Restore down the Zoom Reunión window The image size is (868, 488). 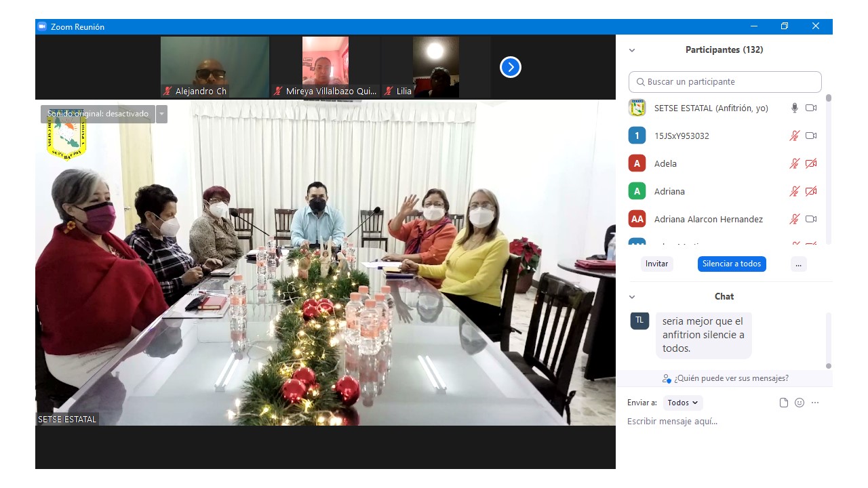785,26
